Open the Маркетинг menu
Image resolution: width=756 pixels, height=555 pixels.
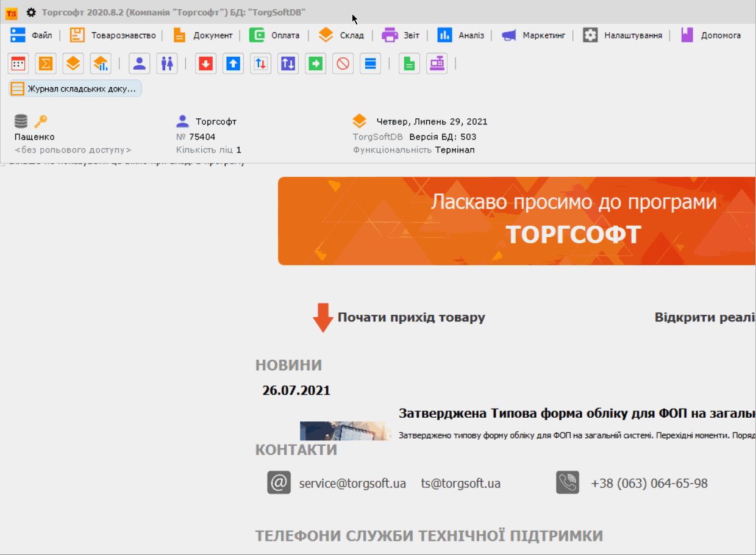(x=534, y=35)
